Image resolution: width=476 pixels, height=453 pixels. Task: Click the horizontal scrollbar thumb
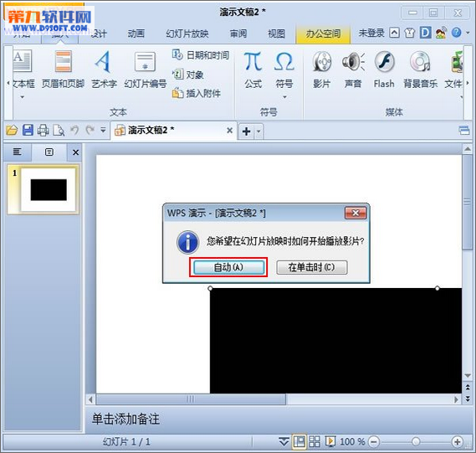point(191,399)
